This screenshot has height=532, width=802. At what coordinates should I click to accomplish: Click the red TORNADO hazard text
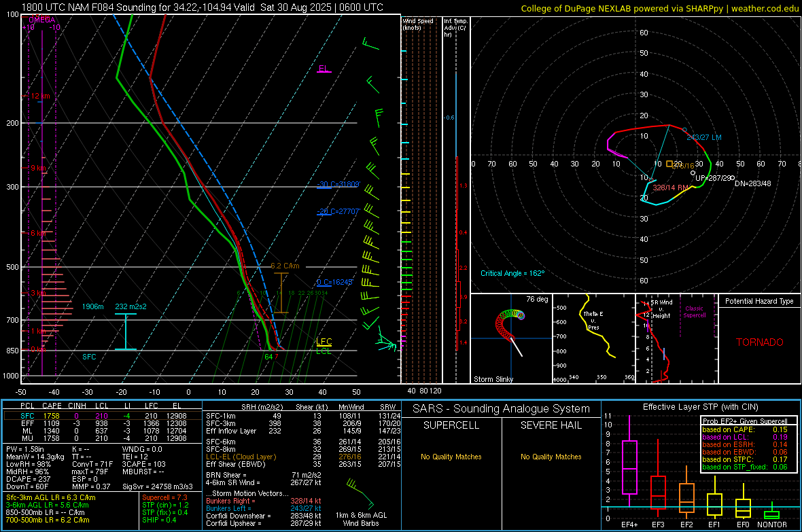point(760,342)
